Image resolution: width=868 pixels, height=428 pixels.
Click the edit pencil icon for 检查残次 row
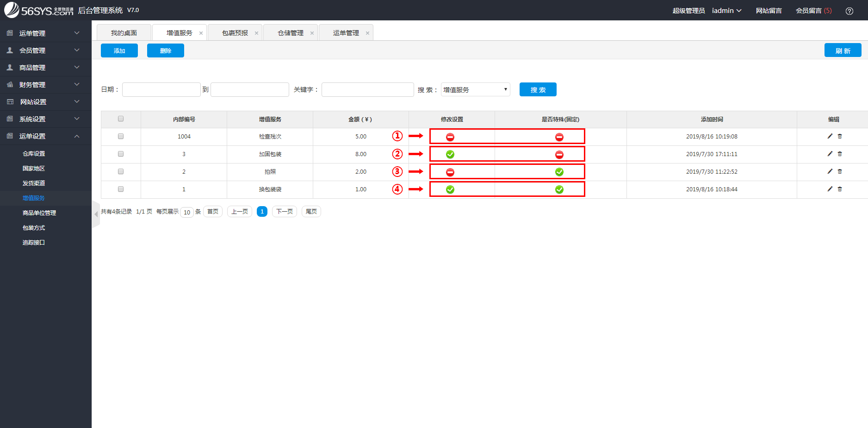pos(830,136)
